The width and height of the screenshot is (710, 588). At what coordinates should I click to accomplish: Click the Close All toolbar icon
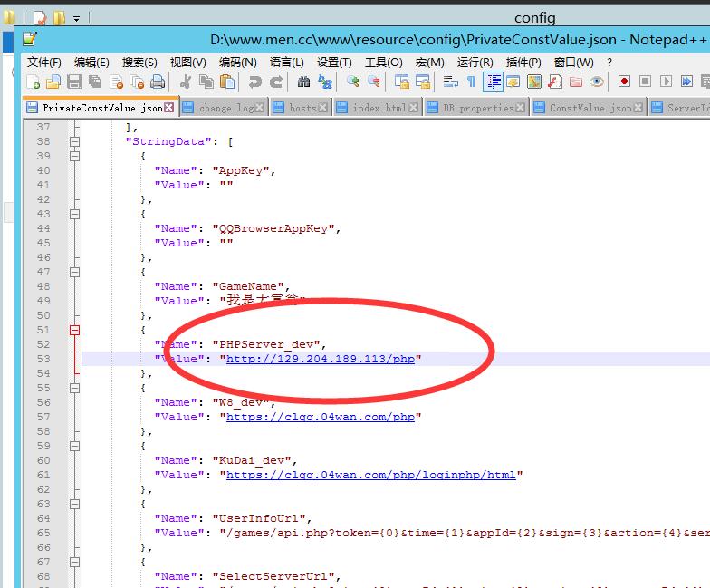click(137, 82)
